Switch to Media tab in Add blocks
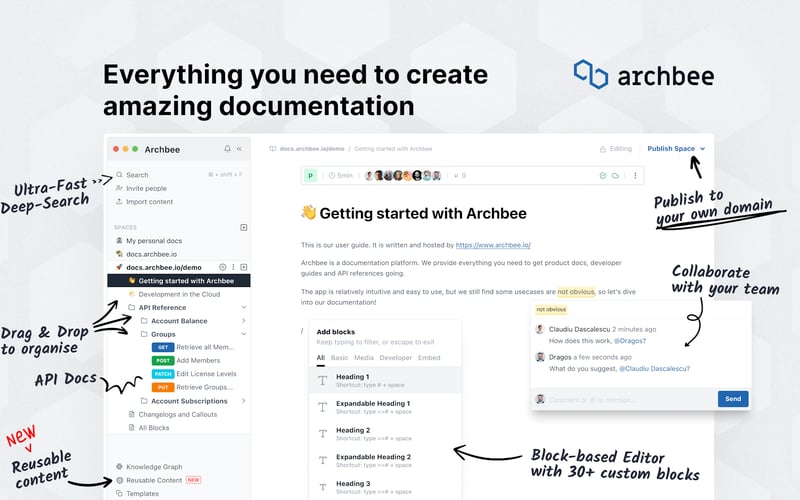The image size is (800, 500). 364,358
